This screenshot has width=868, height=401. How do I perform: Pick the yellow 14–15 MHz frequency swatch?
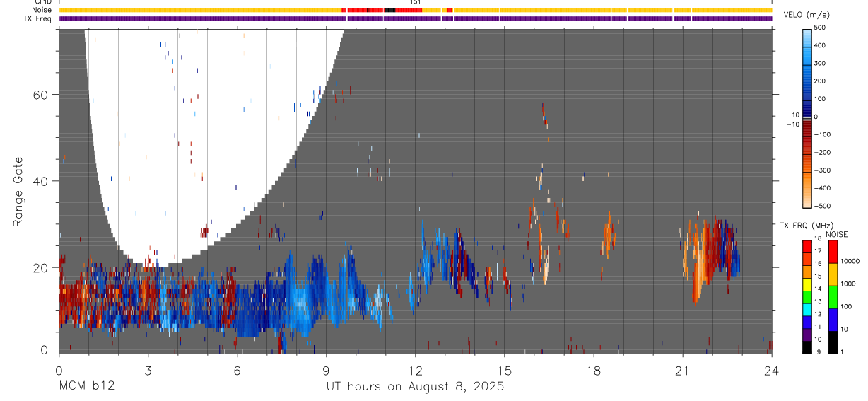807,284
